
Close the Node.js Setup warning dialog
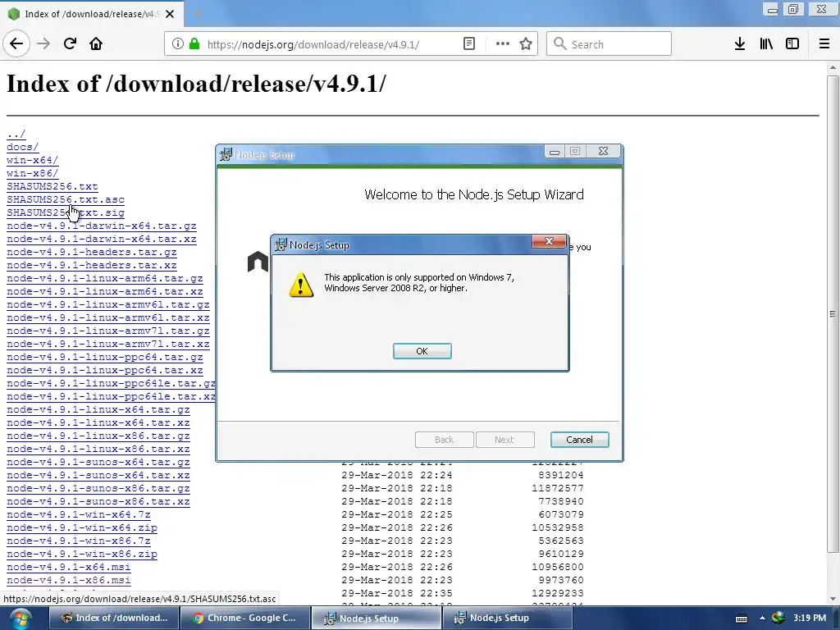(549, 242)
